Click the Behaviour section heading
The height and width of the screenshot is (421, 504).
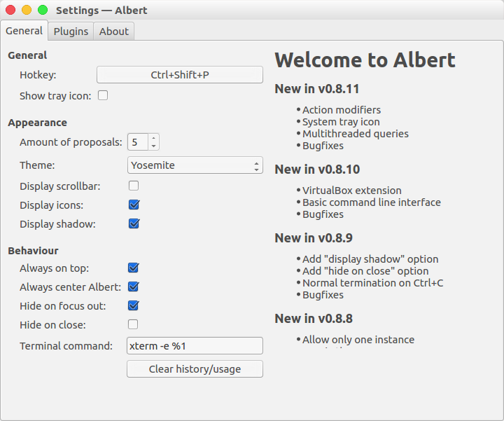point(33,251)
